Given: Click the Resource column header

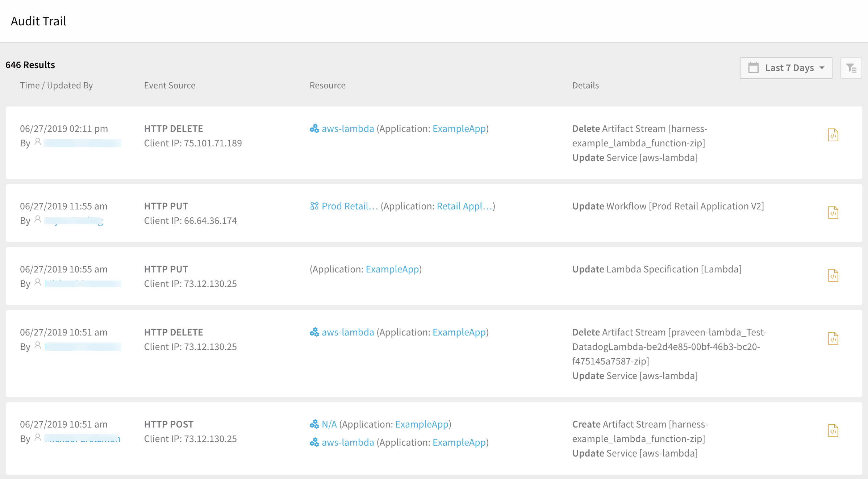Looking at the screenshot, I should coord(327,85).
